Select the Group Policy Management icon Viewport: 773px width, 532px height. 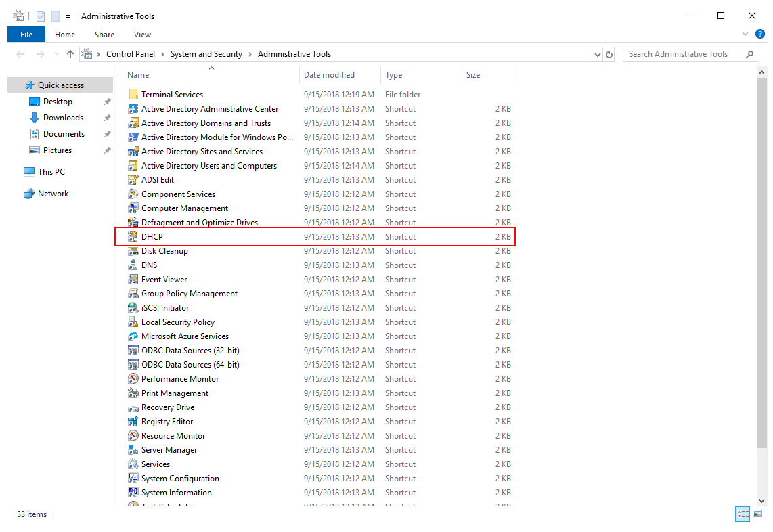coord(133,294)
